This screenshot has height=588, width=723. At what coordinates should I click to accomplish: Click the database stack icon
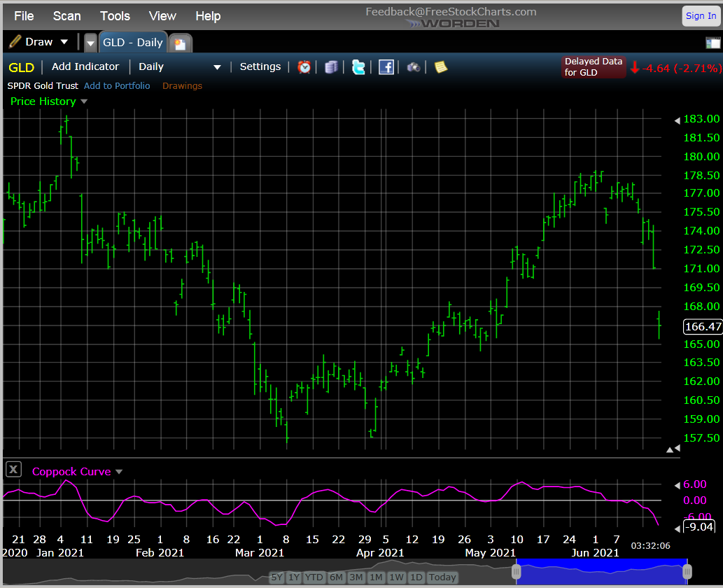331,67
